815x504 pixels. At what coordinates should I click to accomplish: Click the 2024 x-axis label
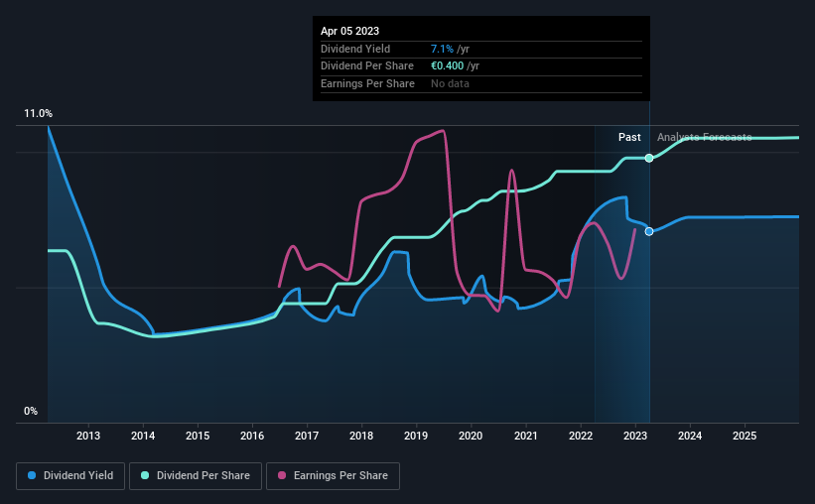pos(690,436)
